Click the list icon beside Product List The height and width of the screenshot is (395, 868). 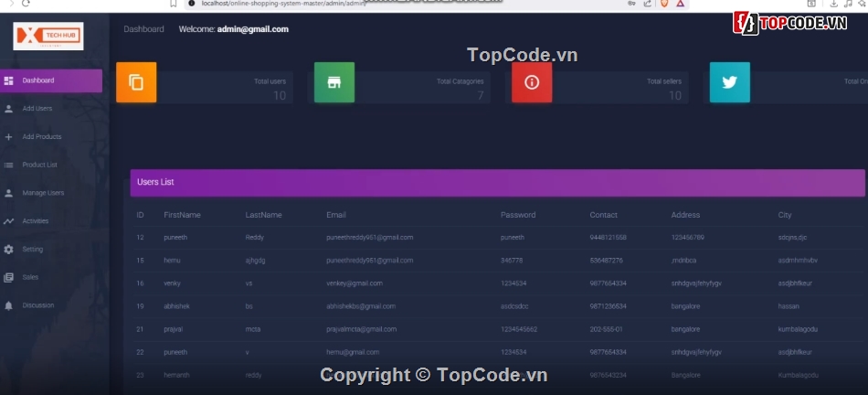8,165
